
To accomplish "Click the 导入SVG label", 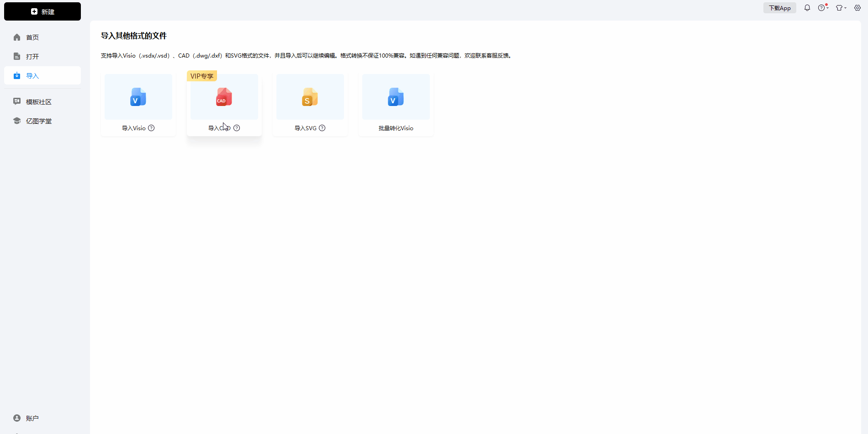I will [x=306, y=128].
